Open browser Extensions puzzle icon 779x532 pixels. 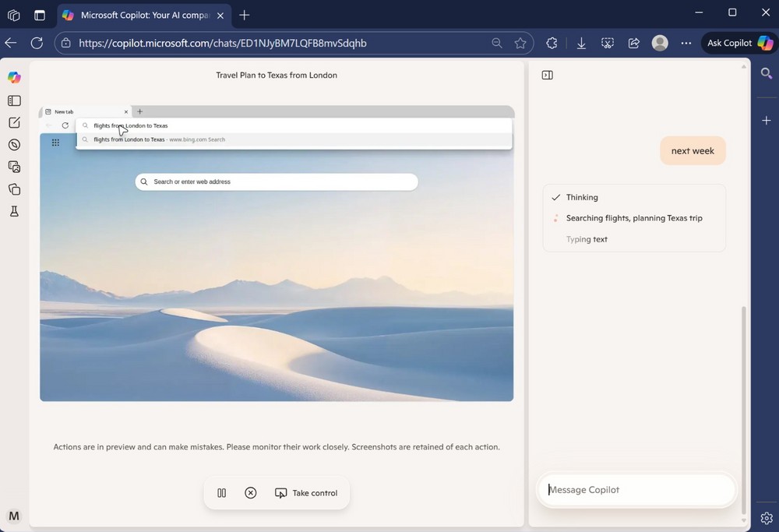click(x=552, y=44)
